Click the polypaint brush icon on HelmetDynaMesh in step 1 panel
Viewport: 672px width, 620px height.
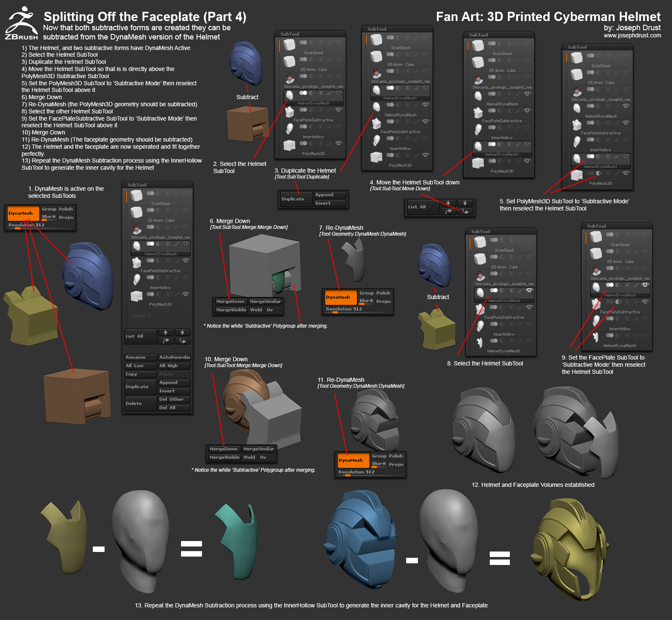[x=177, y=244]
